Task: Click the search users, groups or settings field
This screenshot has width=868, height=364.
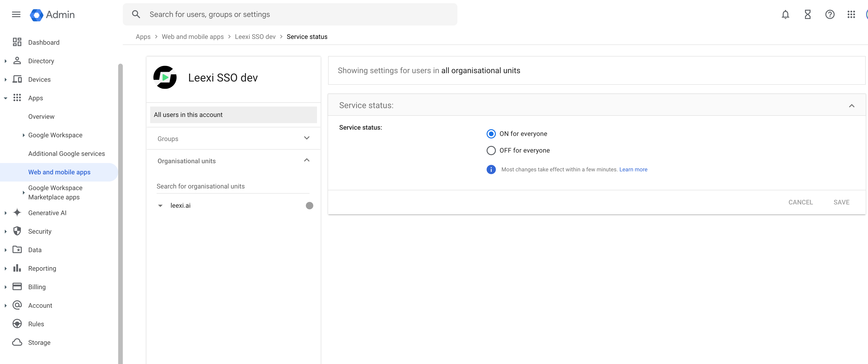Action: 290,15
